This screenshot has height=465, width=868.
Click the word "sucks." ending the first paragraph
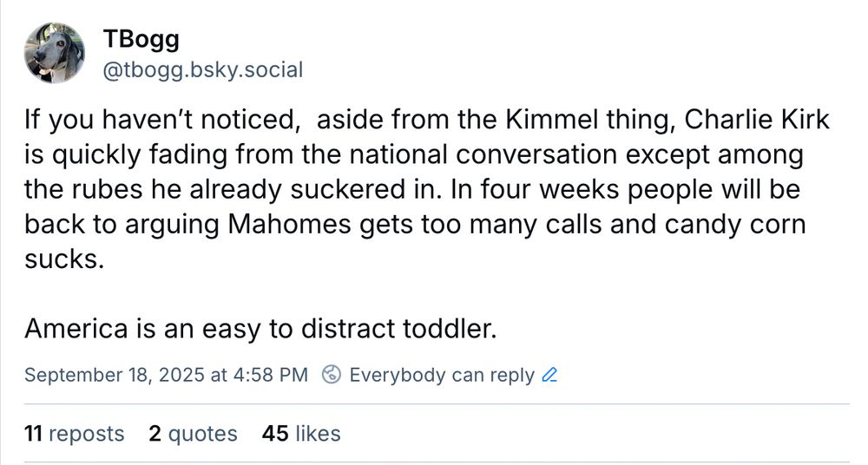(x=64, y=259)
